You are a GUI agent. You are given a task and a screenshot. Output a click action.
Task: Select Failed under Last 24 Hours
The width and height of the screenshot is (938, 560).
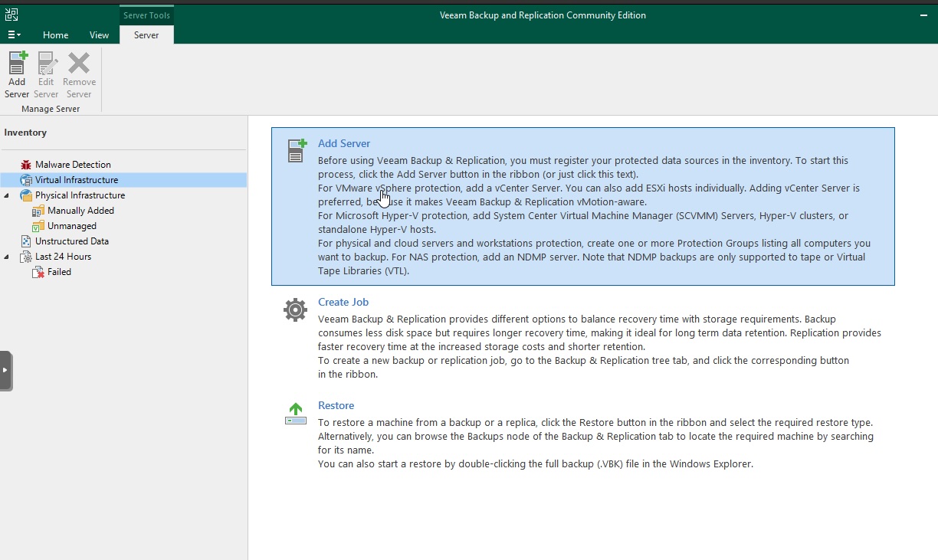click(x=59, y=272)
